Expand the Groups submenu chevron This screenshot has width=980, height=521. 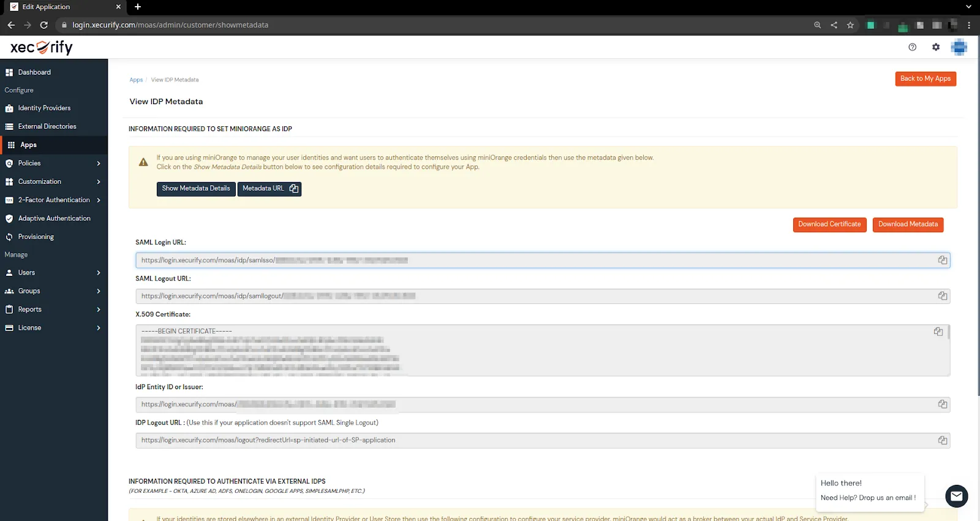(x=99, y=291)
